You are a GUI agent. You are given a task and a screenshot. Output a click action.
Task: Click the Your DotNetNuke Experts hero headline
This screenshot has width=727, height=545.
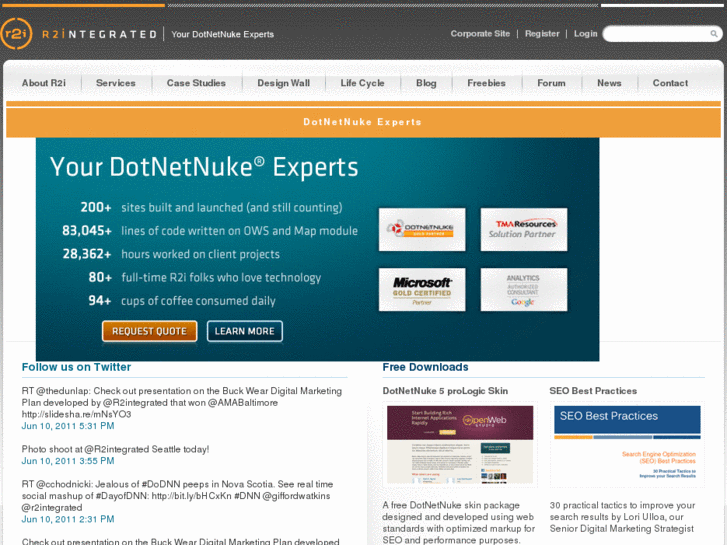click(x=204, y=167)
